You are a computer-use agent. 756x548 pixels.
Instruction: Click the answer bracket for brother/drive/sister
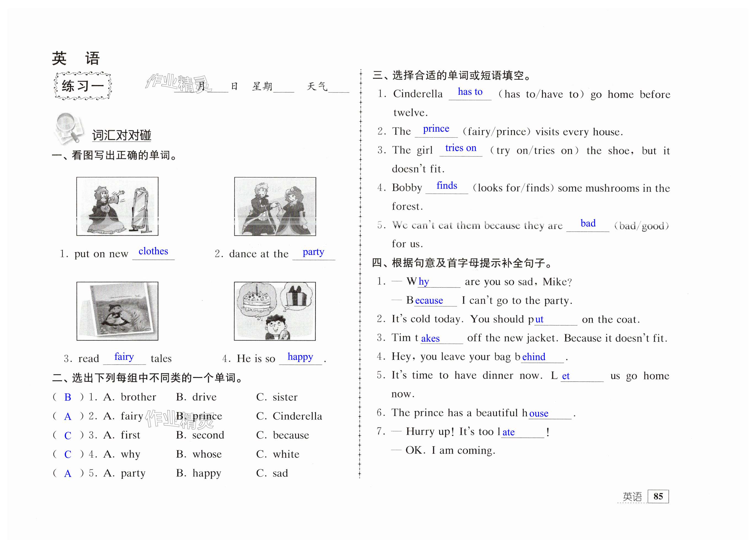68,397
